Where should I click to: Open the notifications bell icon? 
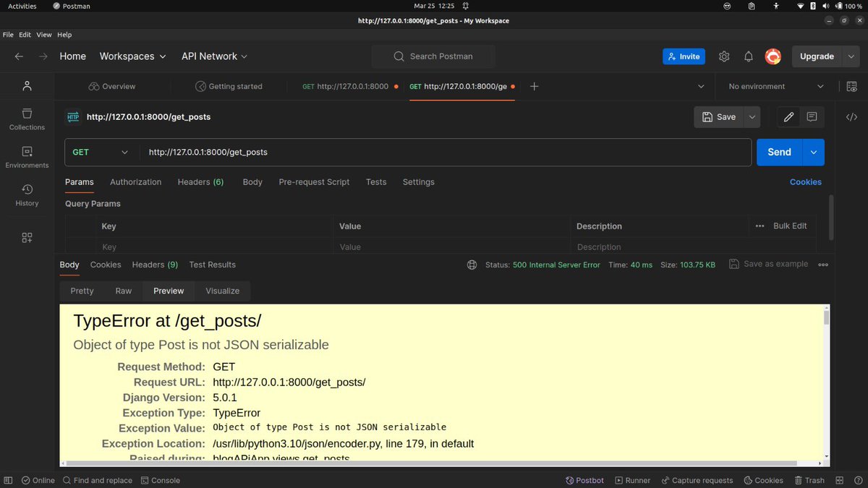[x=749, y=56]
